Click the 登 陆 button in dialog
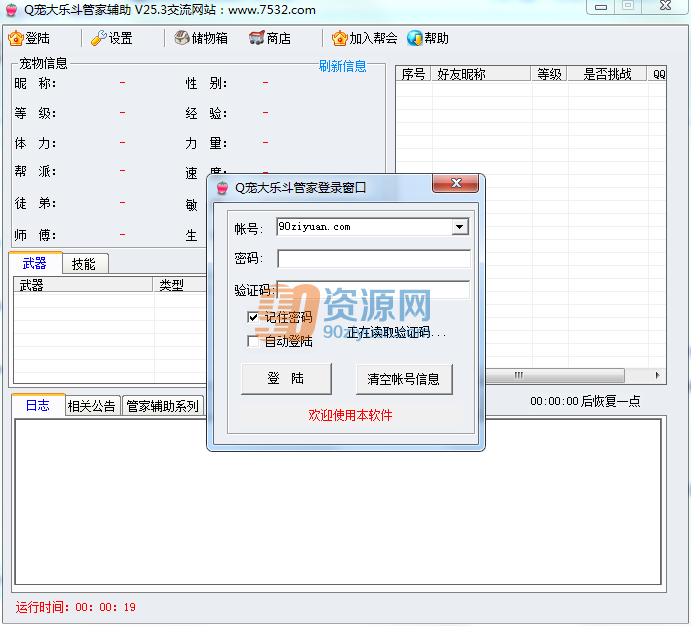This screenshot has height=626, width=691. tap(286, 378)
